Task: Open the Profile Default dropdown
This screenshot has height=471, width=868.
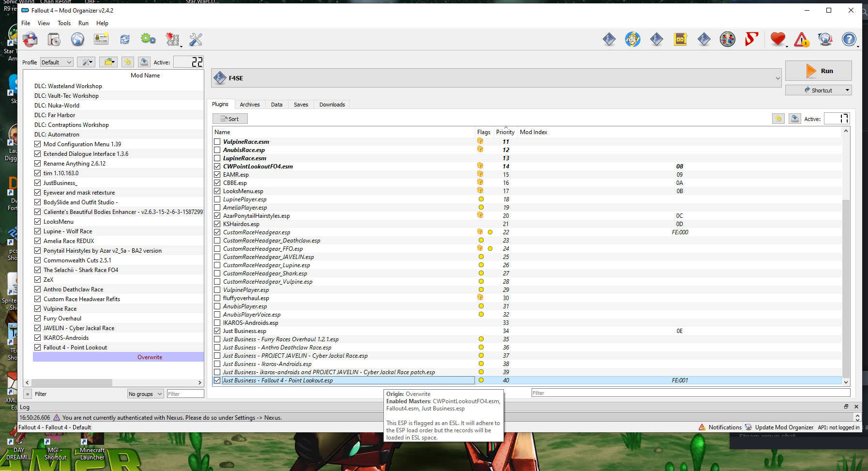Action: [57, 62]
